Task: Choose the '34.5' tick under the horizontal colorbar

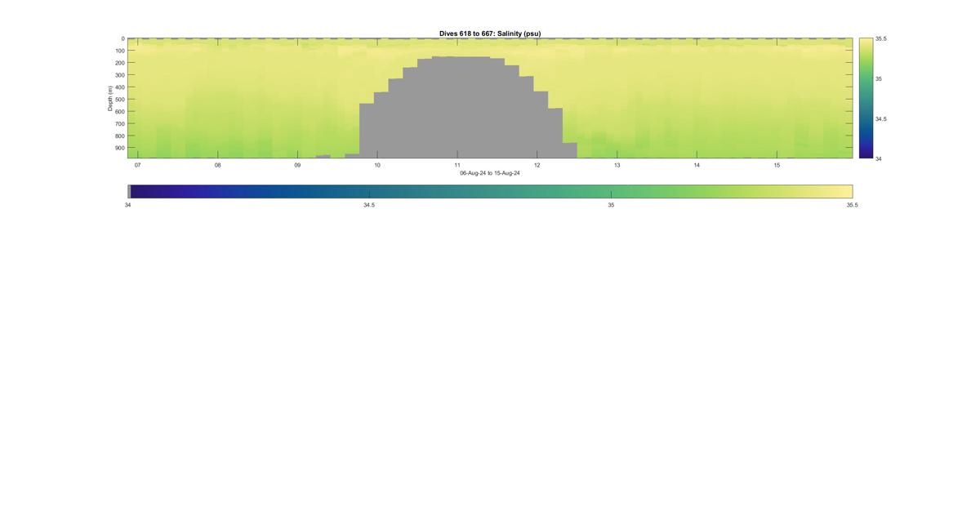Action: (x=369, y=205)
